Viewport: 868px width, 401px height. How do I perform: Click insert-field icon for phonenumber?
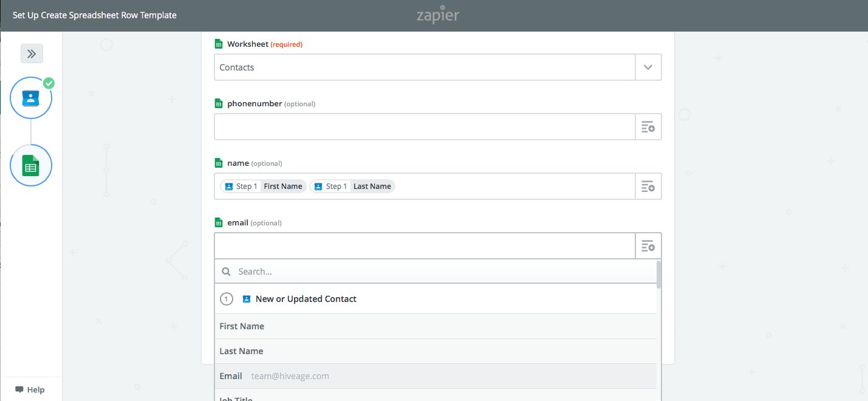tap(648, 127)
